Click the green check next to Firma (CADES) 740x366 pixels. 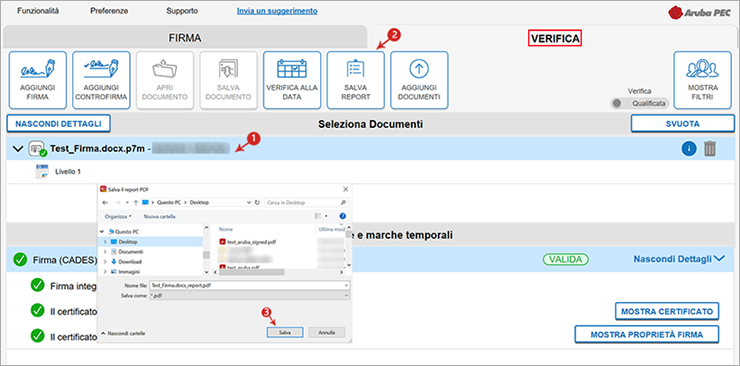click(x=20, y=259)
